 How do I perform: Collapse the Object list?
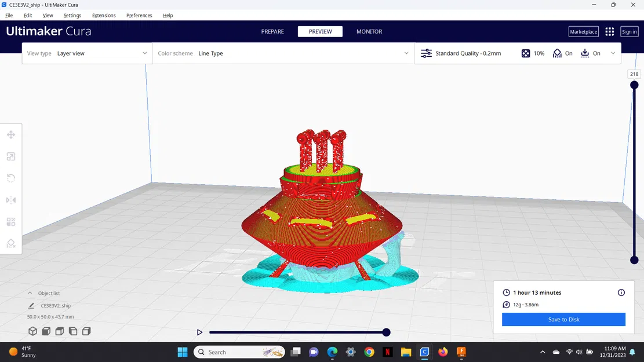click(30, 293)
